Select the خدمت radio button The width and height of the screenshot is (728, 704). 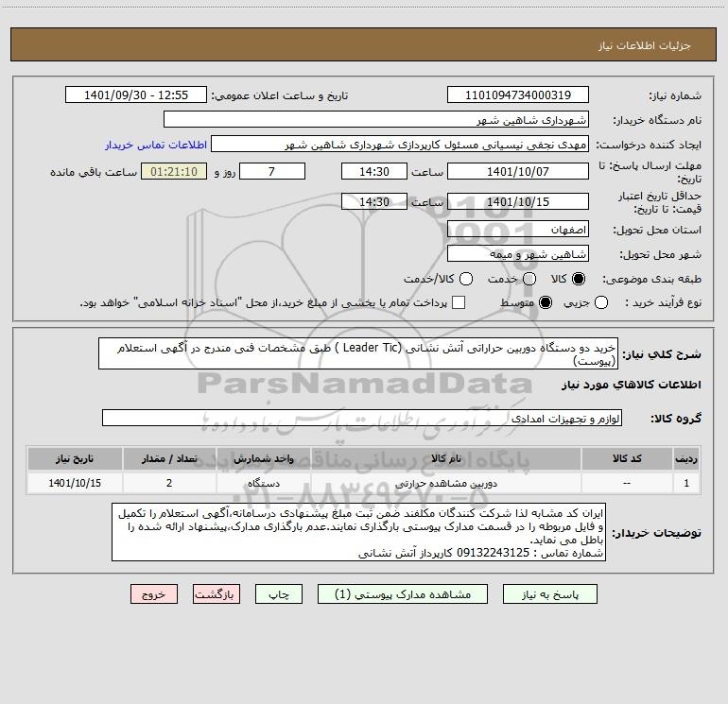coord(529,279)
